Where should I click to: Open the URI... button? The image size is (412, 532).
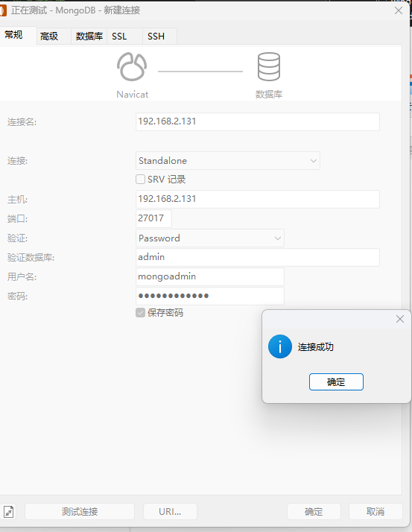[170, 511]
